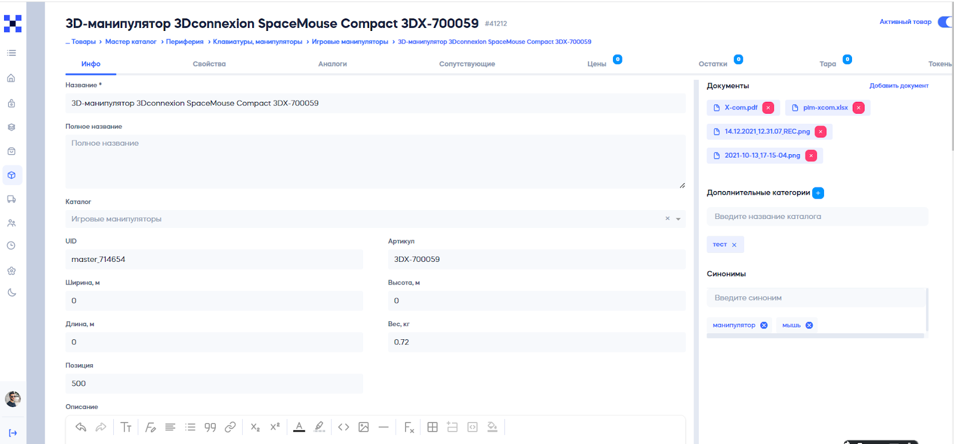
Task: Open the pim-xcom.xlsx document
Action: [827, 108]
